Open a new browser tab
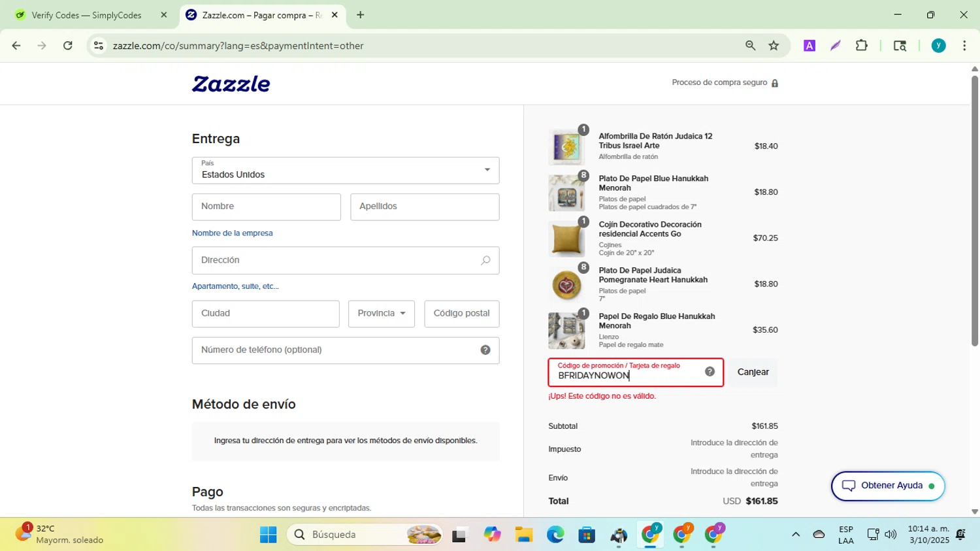980x551 pixels. 361,15
